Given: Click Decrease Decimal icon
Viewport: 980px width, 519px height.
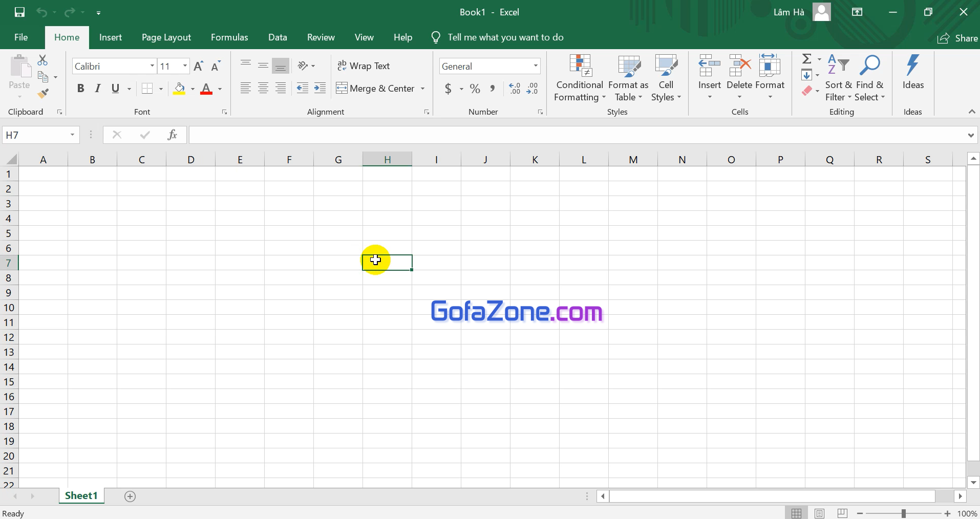Looking at the screenshot, I should pyautogui.click(x=532, y=89).
